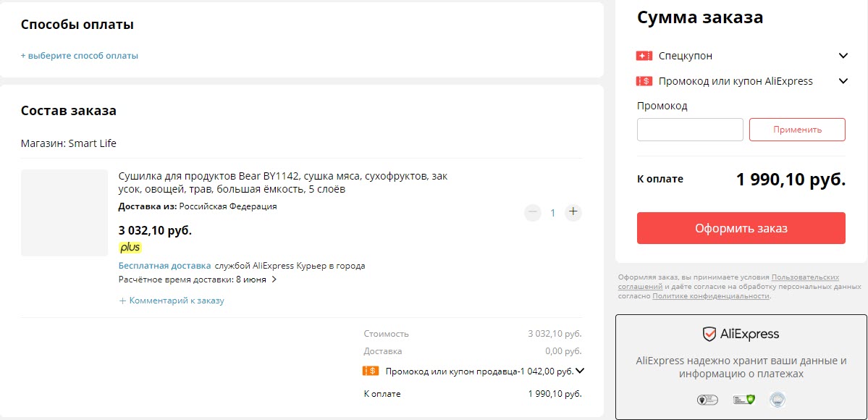Click the round blue security badge

(x=777, y=399)
